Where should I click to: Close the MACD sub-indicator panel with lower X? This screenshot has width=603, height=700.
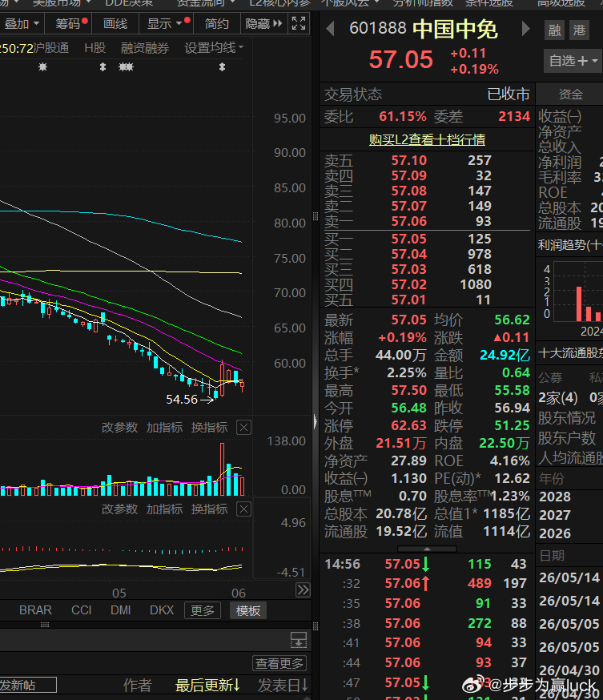coord(243,509)
